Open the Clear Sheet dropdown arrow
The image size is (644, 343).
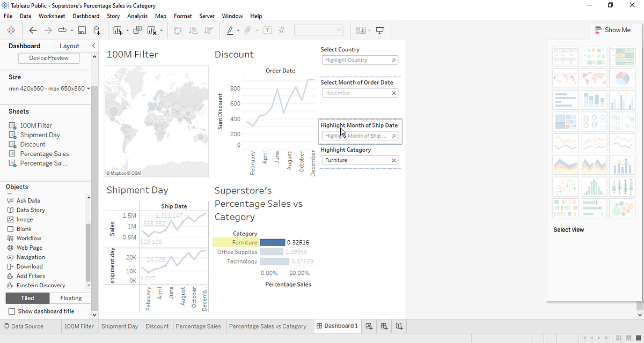click(x=161, y=31)
